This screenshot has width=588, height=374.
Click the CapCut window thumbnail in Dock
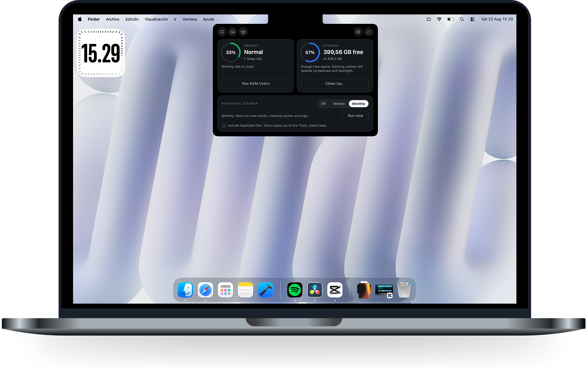click(384, 291)
